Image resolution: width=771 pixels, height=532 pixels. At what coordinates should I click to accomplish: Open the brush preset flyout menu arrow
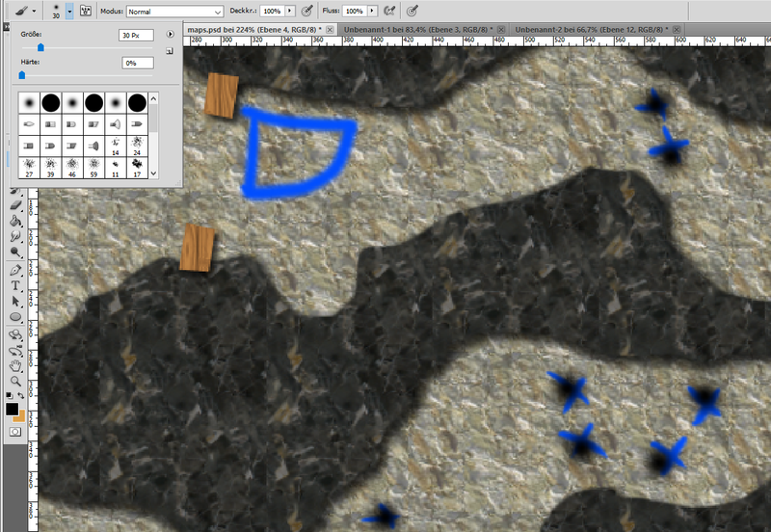170,34
